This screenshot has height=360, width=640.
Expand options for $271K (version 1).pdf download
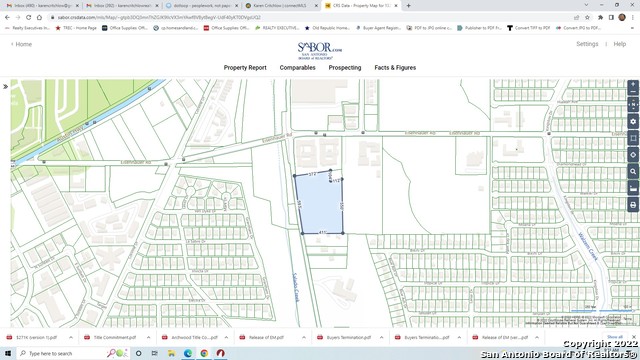pyautogui.click(x=71, y=338)
